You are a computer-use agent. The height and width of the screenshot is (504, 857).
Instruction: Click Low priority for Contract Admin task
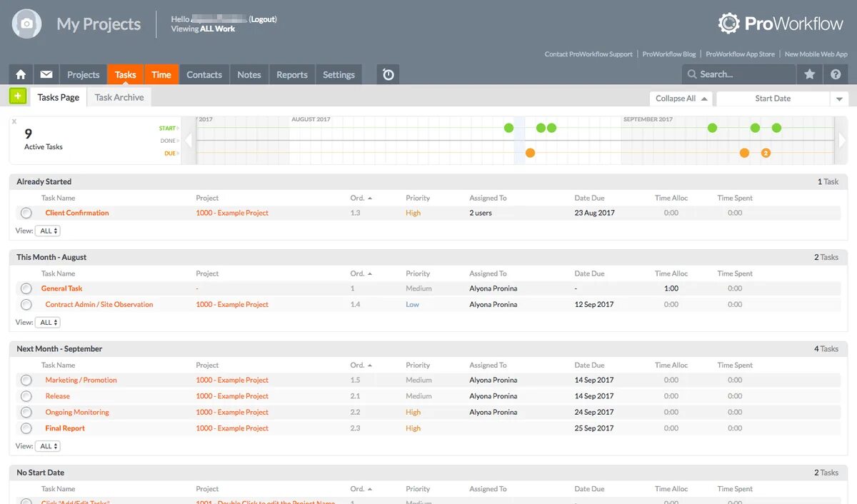click(x=412, y=304)
